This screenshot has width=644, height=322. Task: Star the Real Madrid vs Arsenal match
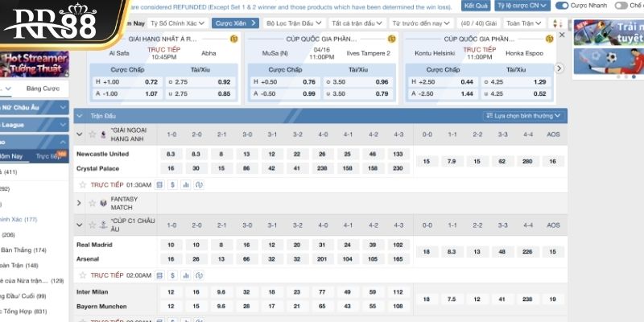coord(83,275)
